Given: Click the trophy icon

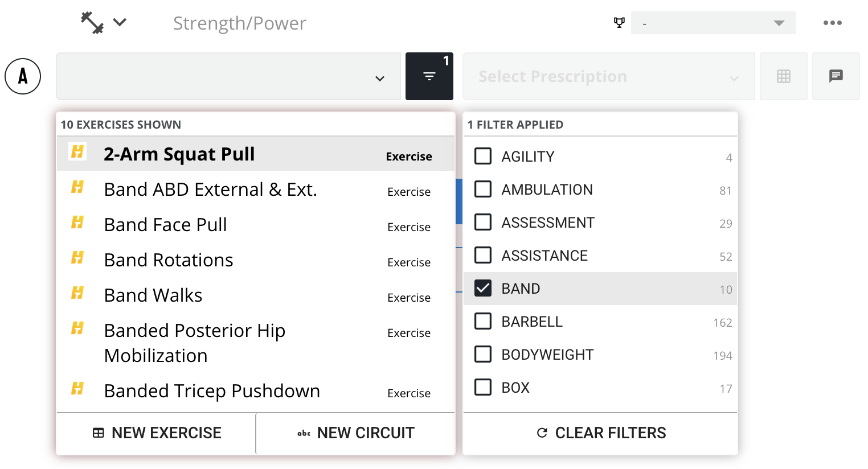Looking at the screenshot, I should [x=619, y=23].
